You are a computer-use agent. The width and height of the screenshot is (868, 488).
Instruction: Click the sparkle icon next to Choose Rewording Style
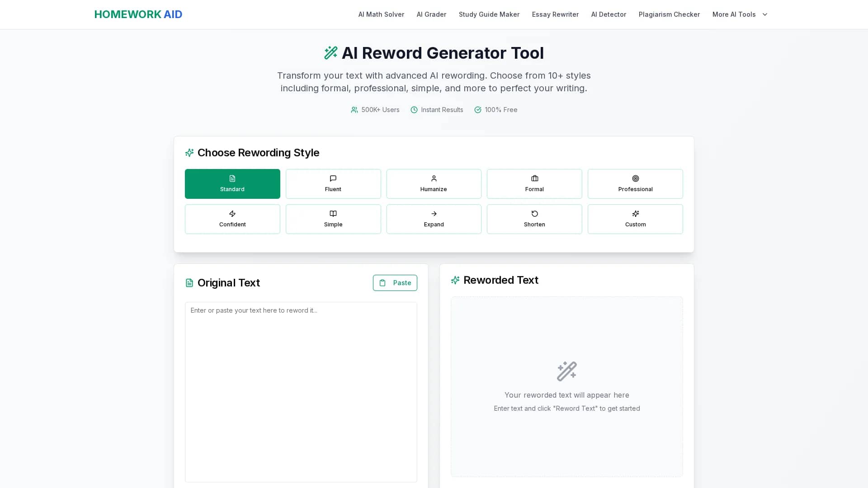tap(189, 153)
